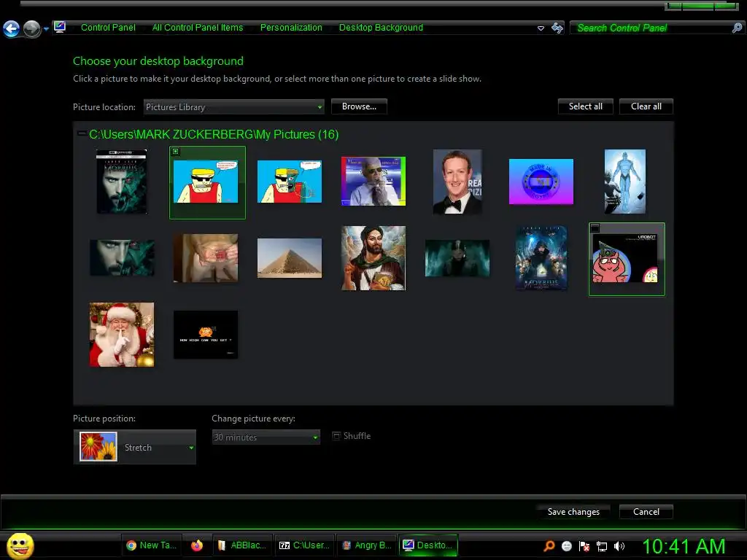Open the 30 minutes interval dropdown
The width and height of the screenshot is (747, 560).
[x=266, y=437]
